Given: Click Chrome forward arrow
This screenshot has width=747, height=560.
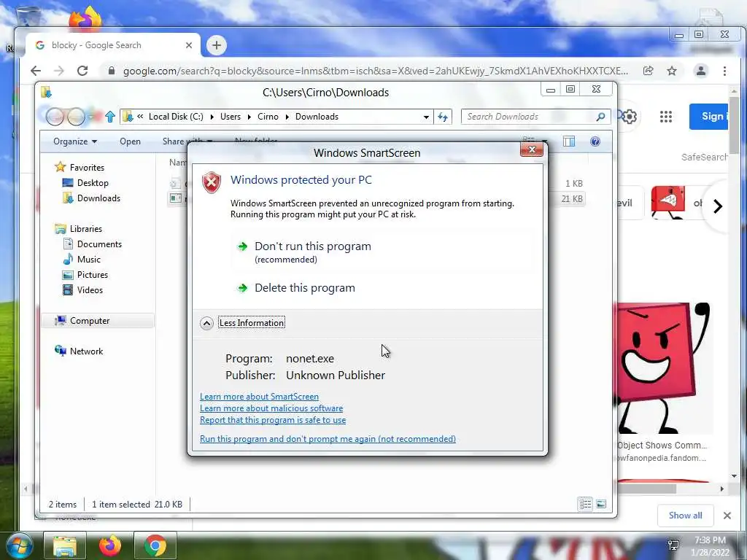Looking at the screenshot, I should [x=58, y=71].
